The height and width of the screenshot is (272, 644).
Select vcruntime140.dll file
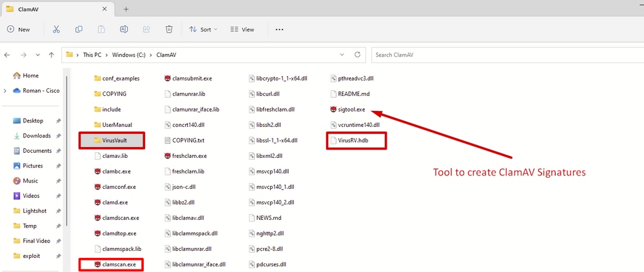(x=355, y=124)
